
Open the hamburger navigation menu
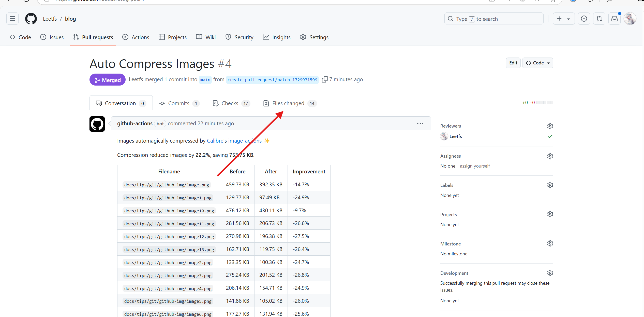click(x=12, y=19)
